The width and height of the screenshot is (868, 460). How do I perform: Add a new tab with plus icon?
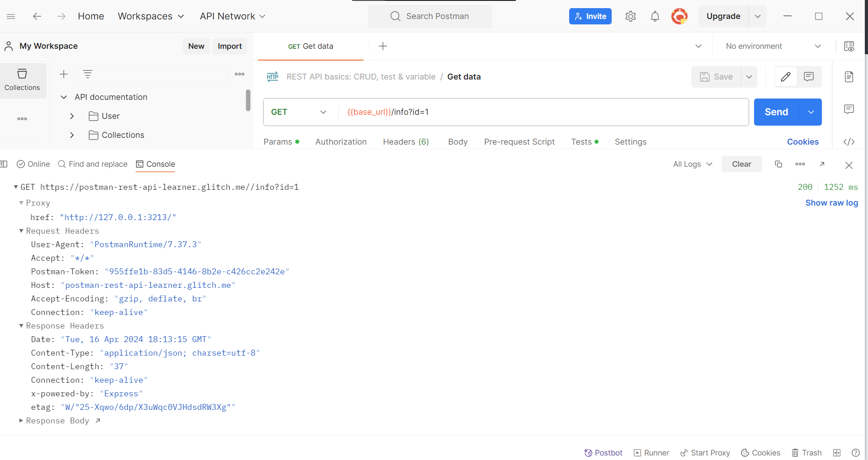(383, 46)
